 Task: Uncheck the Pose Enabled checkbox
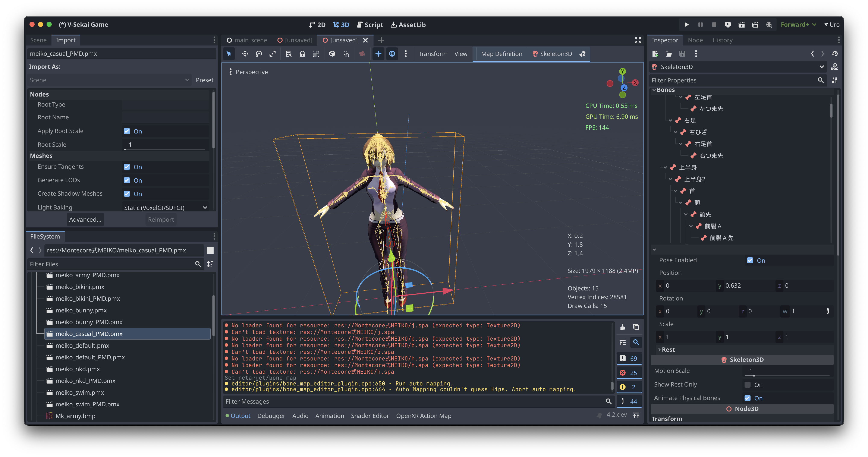click(x=750, y=261)
